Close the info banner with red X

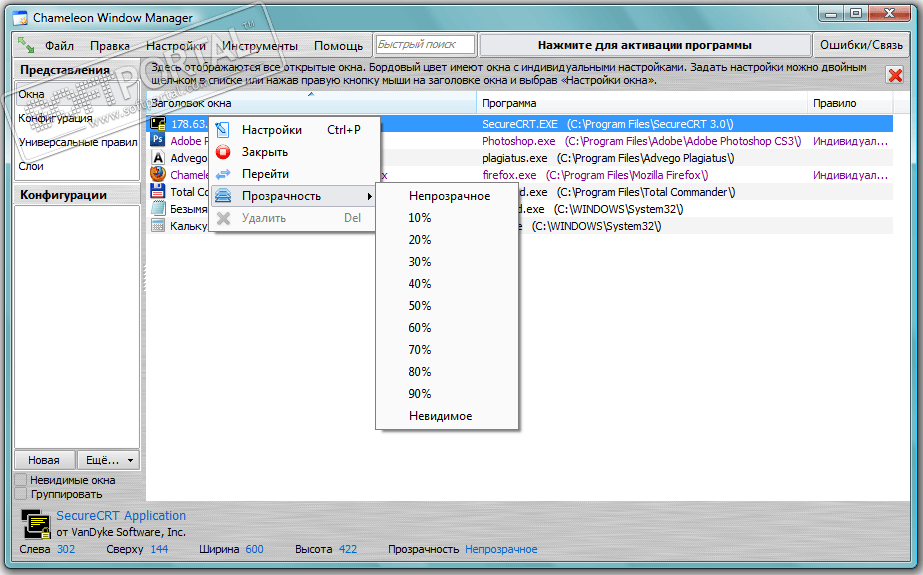click(x=895, y=75)
